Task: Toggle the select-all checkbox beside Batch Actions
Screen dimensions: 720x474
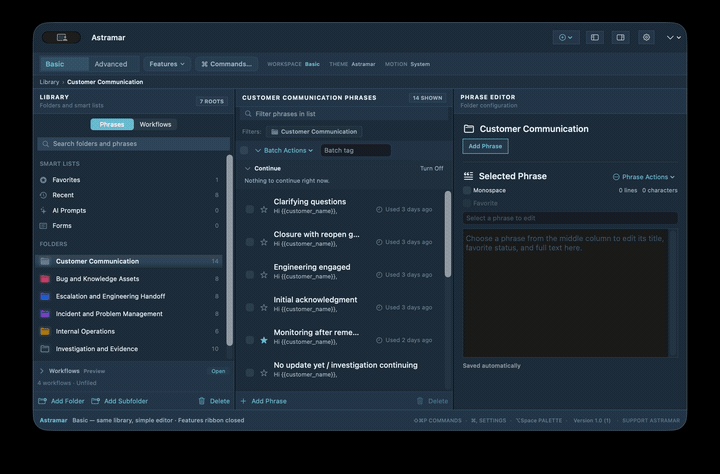Action: (244, 150)
